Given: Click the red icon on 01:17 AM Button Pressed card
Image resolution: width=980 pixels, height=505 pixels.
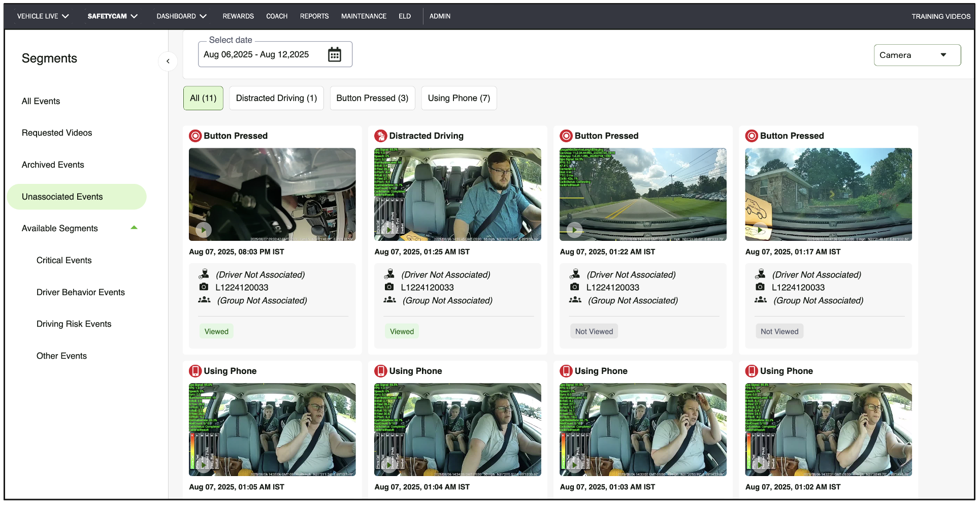Looking at the screenshot, I should pos(751,136).
